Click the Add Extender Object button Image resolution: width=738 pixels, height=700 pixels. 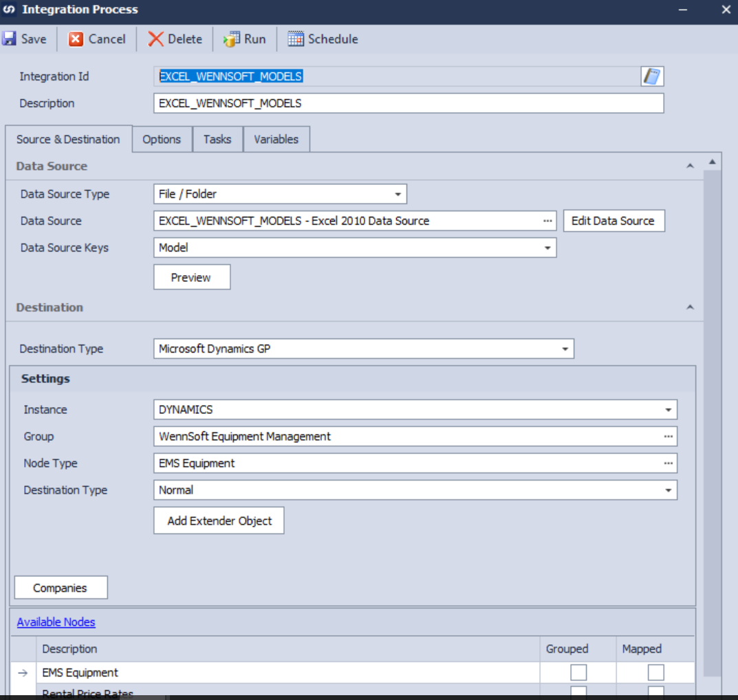[219, 521]
